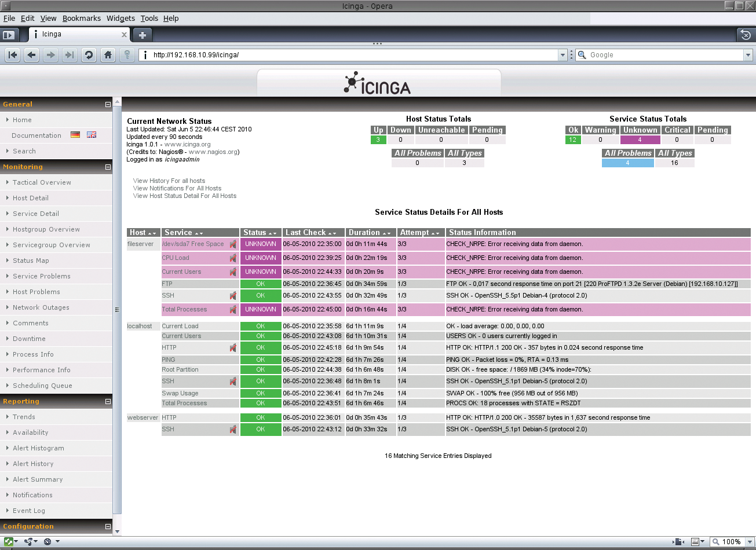
Task: Click the German flag documentation icon
Action: 75,135
